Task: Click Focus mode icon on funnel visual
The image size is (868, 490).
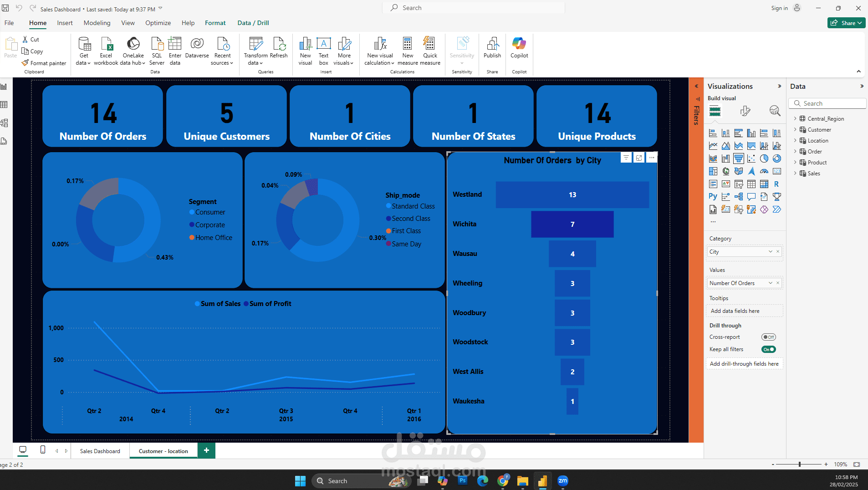Action: [x=639, y=158]
